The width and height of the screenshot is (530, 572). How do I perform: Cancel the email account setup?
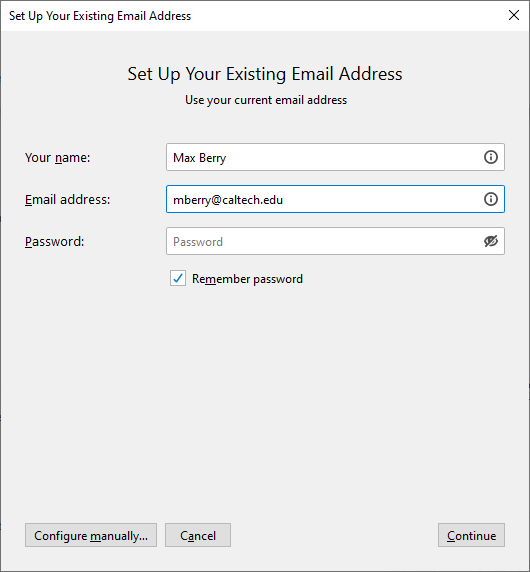point(198,535)
